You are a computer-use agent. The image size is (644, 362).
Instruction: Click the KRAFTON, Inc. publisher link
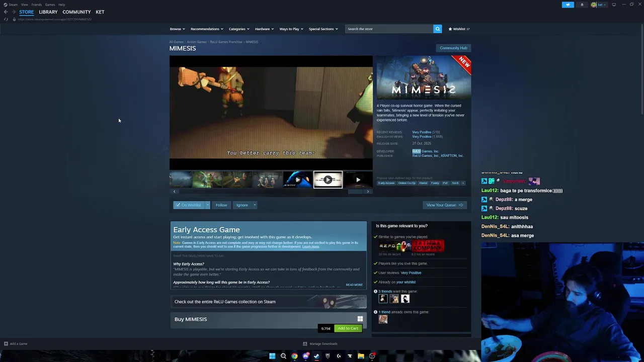pyautogui.click(x=452, y=156)
